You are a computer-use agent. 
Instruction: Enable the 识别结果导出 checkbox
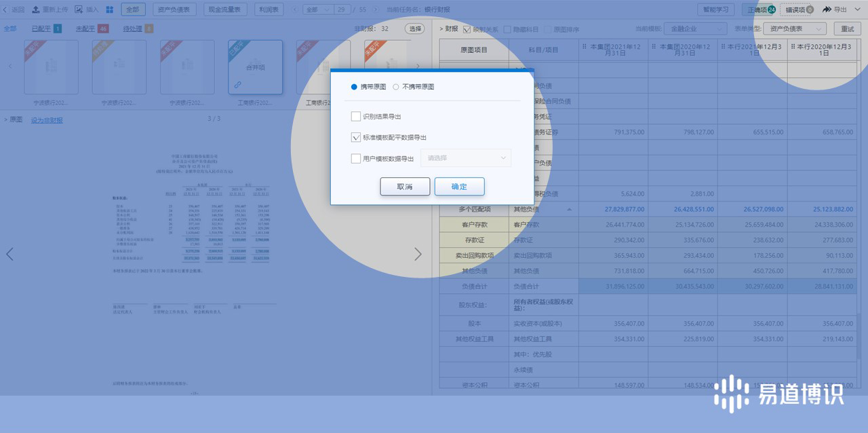(356, 116)
